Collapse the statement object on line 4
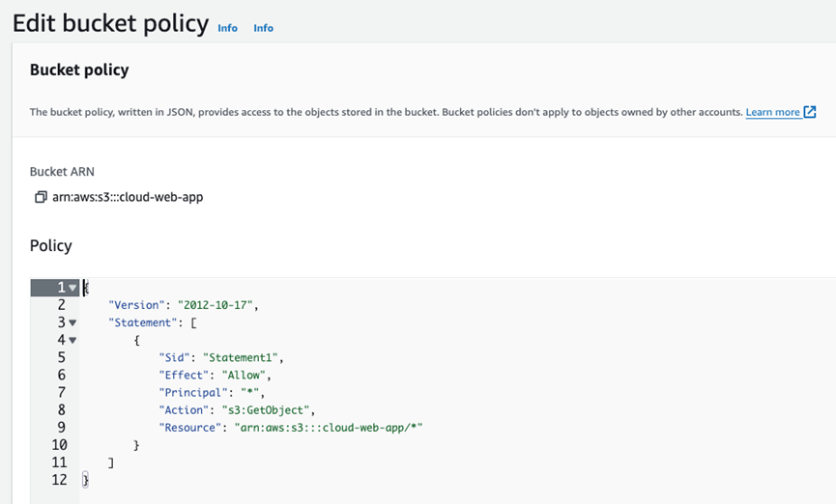 pyautogui.click(x=72, y=340)
